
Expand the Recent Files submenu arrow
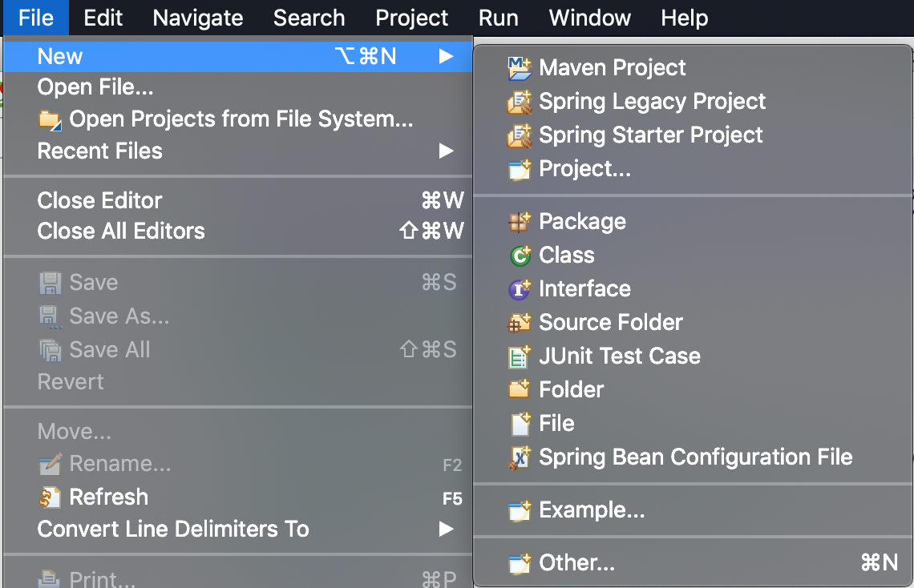(446, 151)
